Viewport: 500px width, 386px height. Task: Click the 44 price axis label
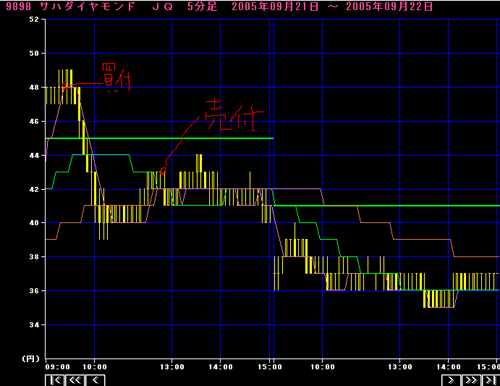coord(34,155)
